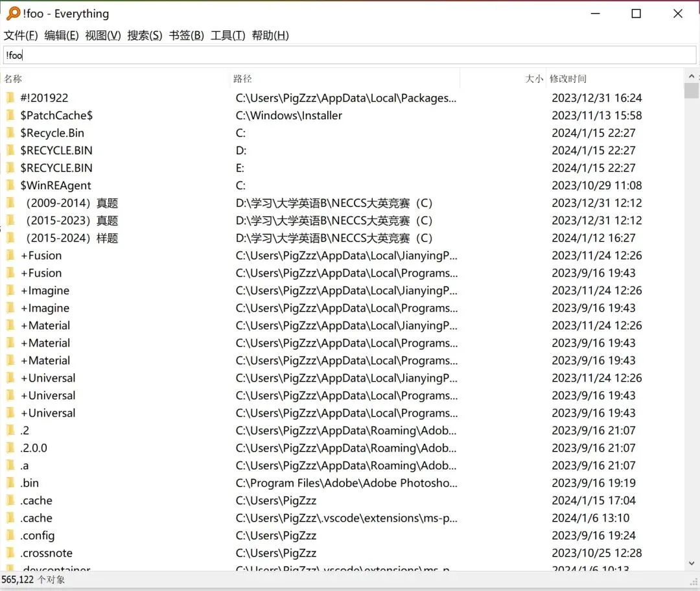Image resolution: width=700 pixels, height=591 pixels.
Task: Select $RECYCLE.BIN located on E:
Action: click(x=56, y=168)
